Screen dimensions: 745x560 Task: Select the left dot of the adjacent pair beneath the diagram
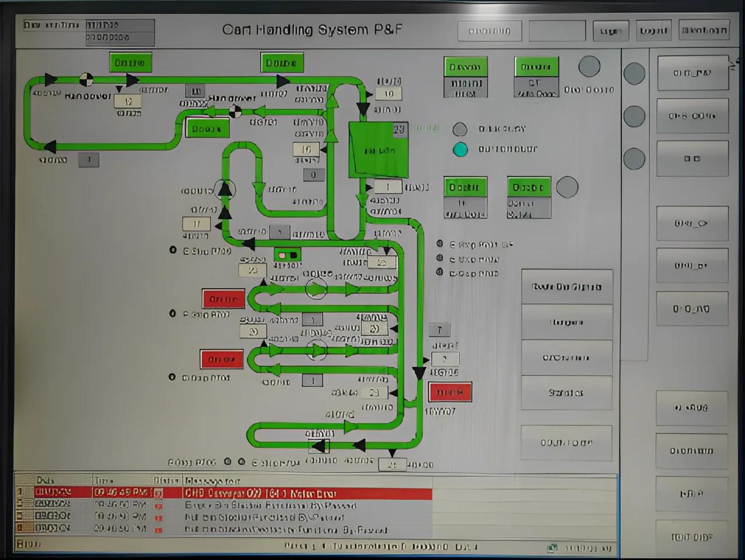point(228,462)
